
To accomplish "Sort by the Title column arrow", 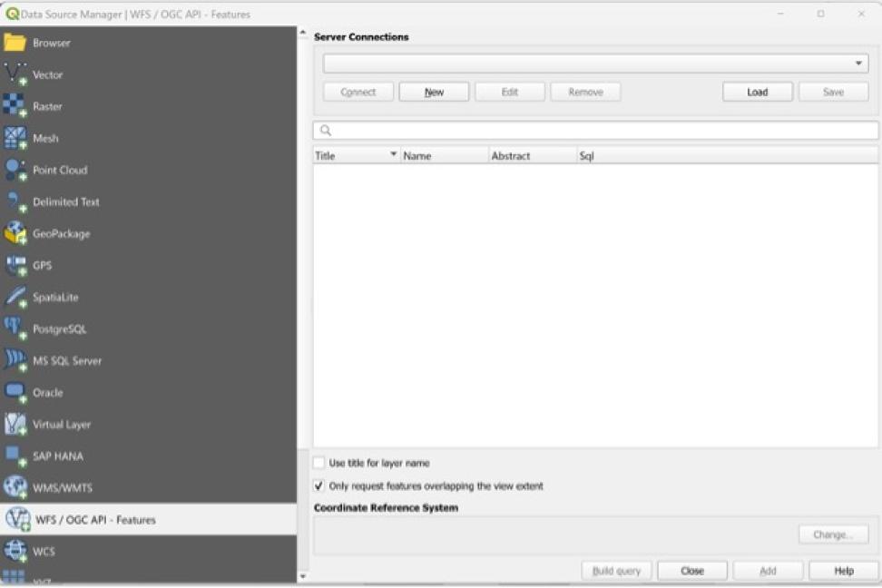I will (x=393, y=153).
